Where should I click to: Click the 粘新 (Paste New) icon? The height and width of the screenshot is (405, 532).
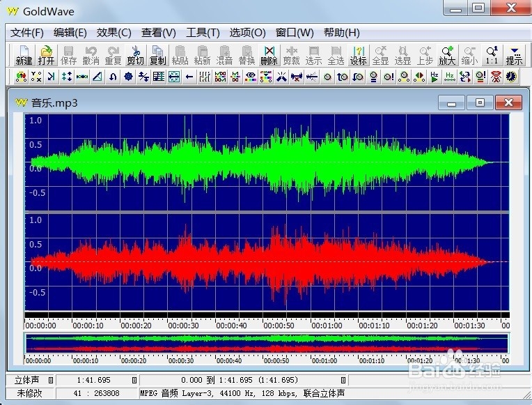tap(202, 55)
